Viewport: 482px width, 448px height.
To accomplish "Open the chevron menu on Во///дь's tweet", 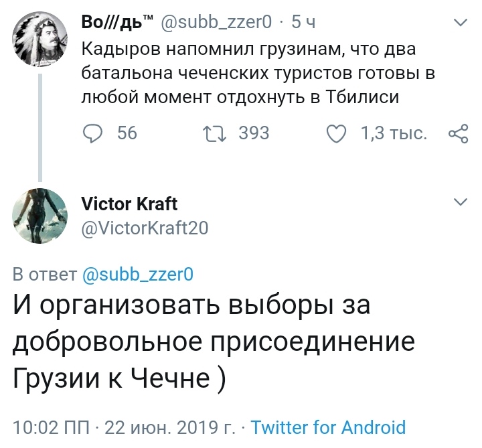I will (461, 23).
